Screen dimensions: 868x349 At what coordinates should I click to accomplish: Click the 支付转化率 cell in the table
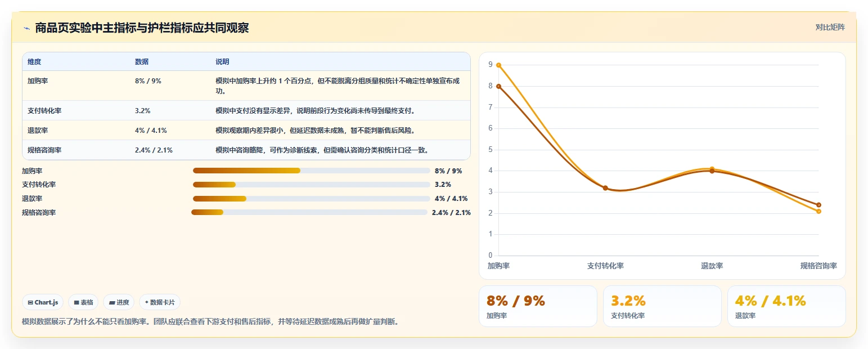(44, 111)
